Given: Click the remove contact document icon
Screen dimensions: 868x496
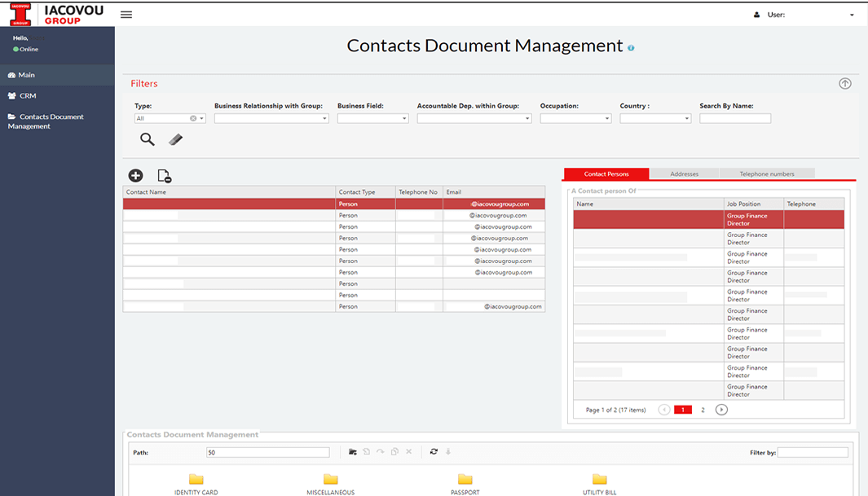Looking at the screenshot, I should click(x=164, y=176).
